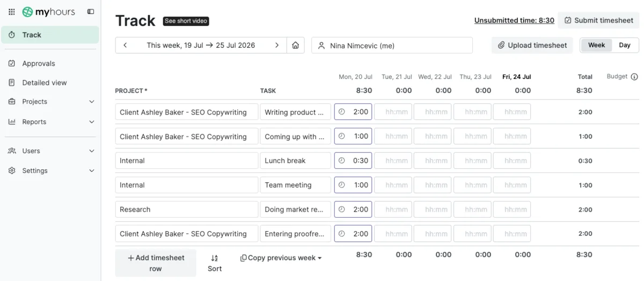Click Thursday hh:mm field in Writing product row
The width and height of the screenshot is (644, 281).
(472, 112)
